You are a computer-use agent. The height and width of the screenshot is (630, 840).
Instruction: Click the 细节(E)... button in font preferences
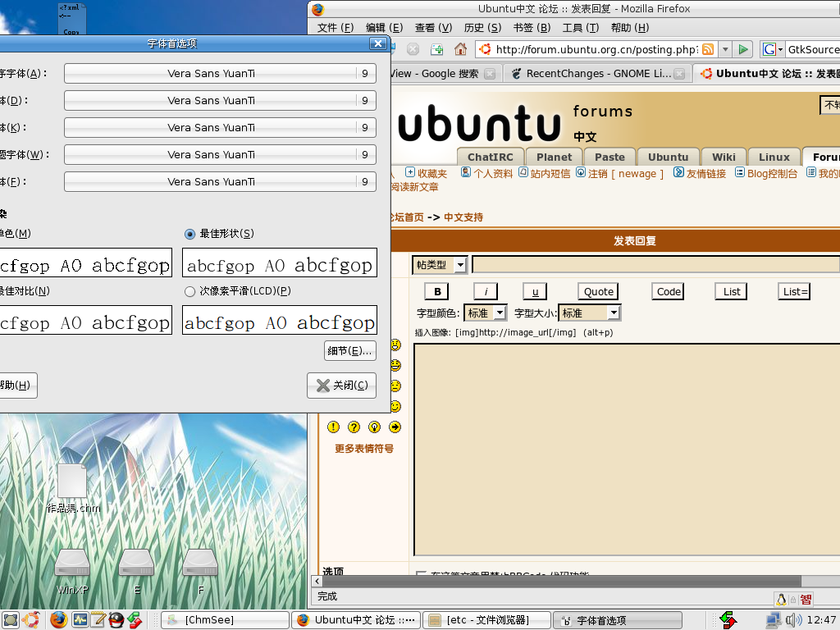pos(349,351)
